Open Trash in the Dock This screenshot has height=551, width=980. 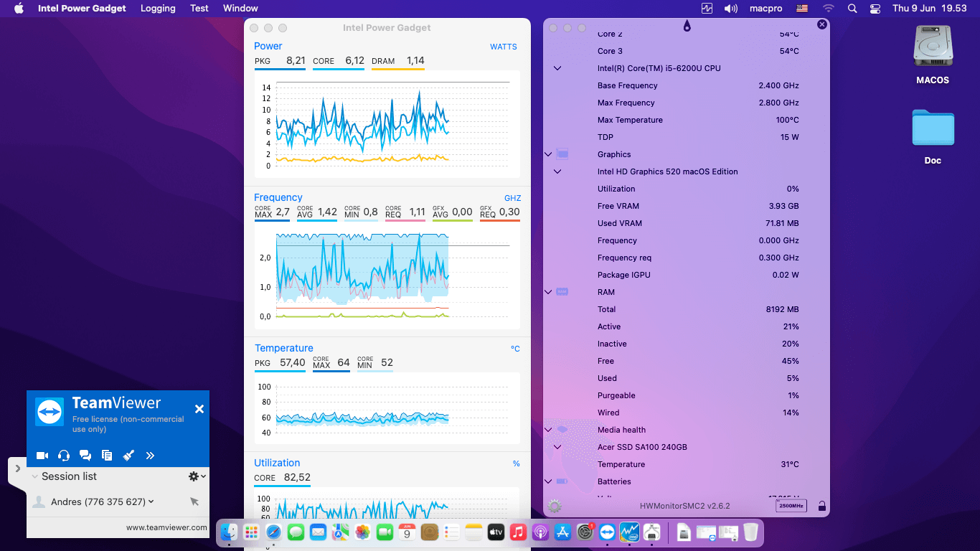tap(750, 532)
